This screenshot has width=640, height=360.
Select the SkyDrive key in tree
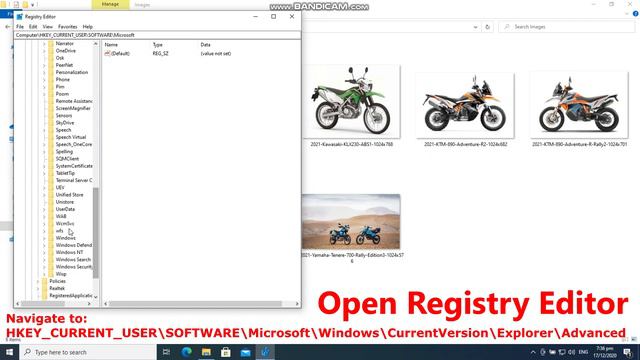coord(65,123)
